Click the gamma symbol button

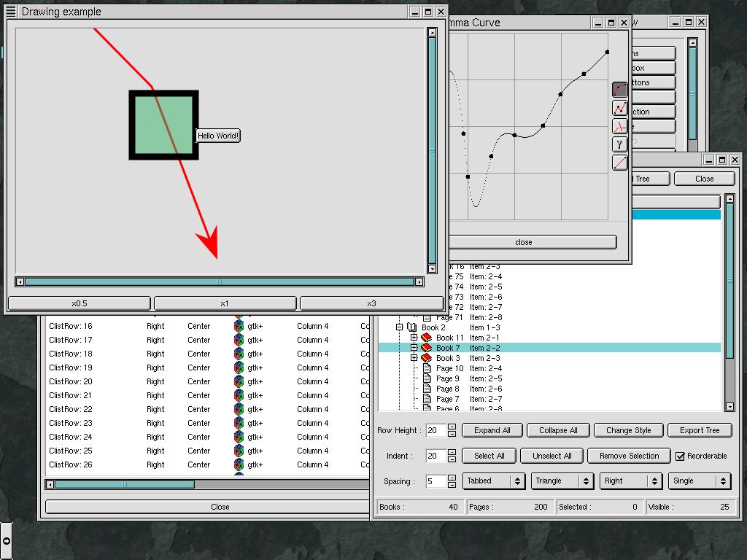tap(619, 144)
